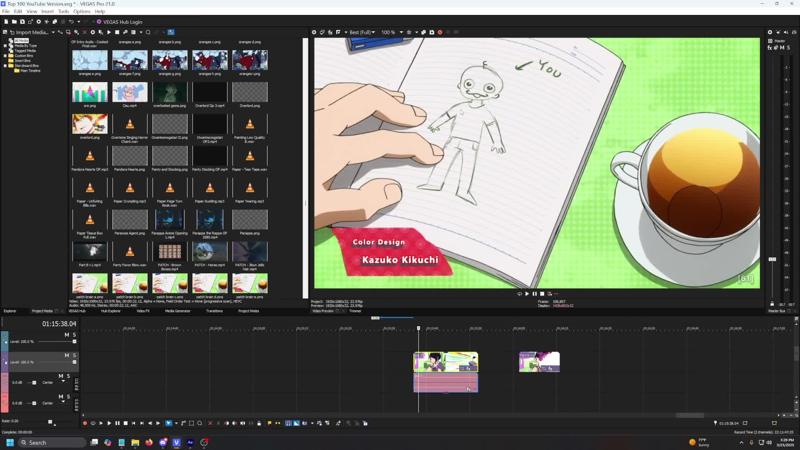Select the pink audio clip on timeline

[445, 383]
